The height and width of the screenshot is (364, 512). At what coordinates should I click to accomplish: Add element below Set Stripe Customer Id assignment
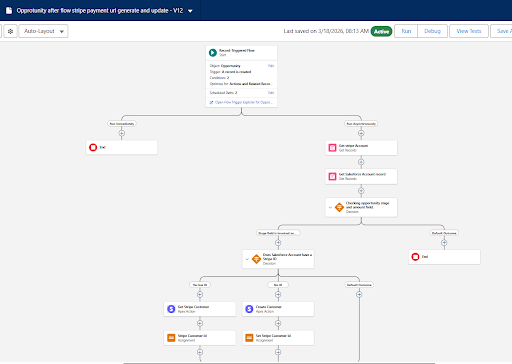278,352
